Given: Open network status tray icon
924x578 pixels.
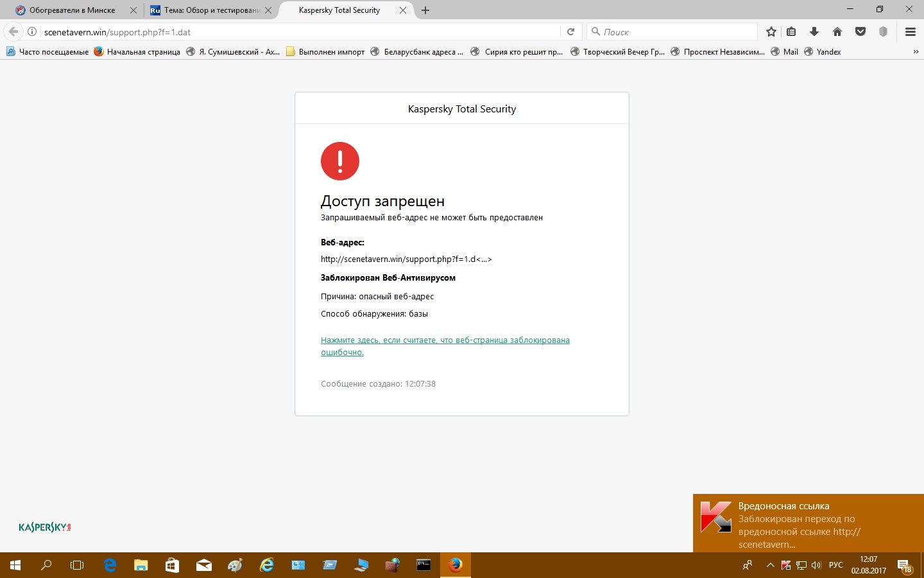Looking at the screenshot, I should pyautogui.click(x=801, y=565).
